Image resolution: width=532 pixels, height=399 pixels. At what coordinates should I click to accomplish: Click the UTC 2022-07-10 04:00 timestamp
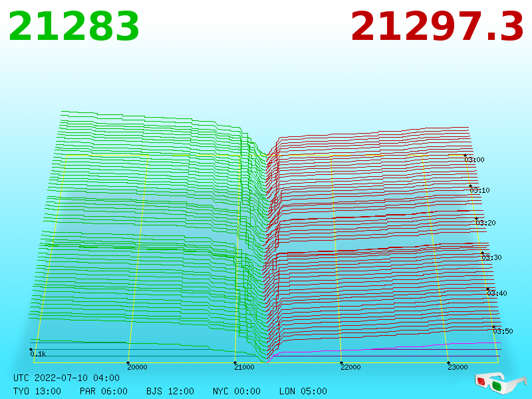tap(66, 378)
